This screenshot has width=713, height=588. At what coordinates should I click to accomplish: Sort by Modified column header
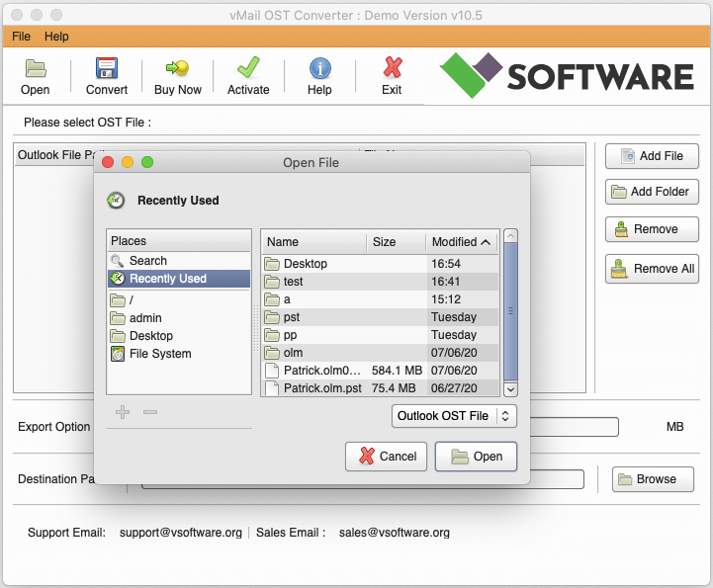click(x=461, y=242)
